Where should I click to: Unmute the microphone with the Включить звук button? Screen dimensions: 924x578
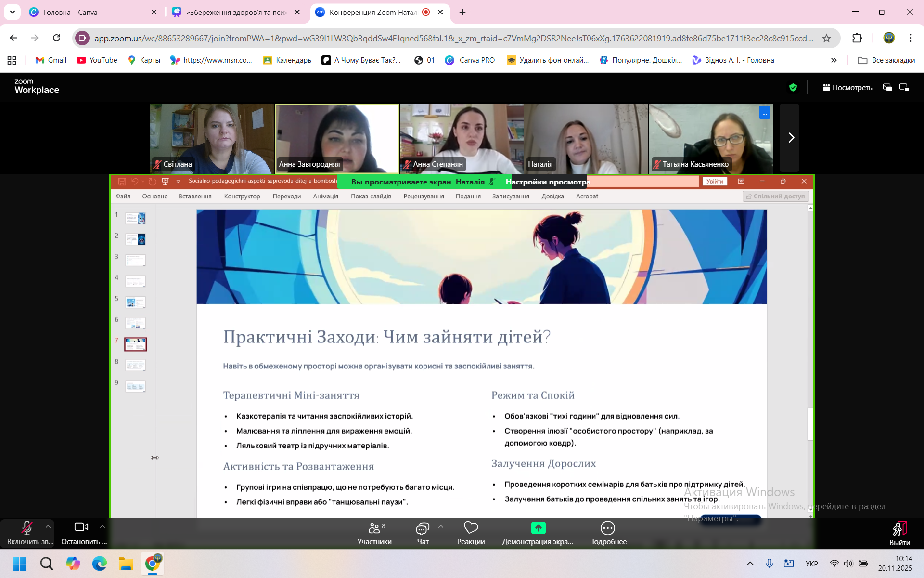pyautogui.click(x=27, y=529)
